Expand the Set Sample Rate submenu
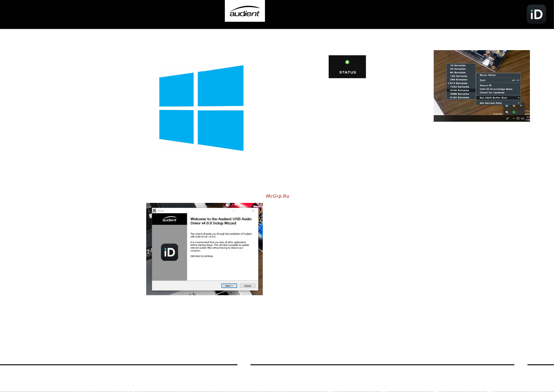 pos(498,103)
